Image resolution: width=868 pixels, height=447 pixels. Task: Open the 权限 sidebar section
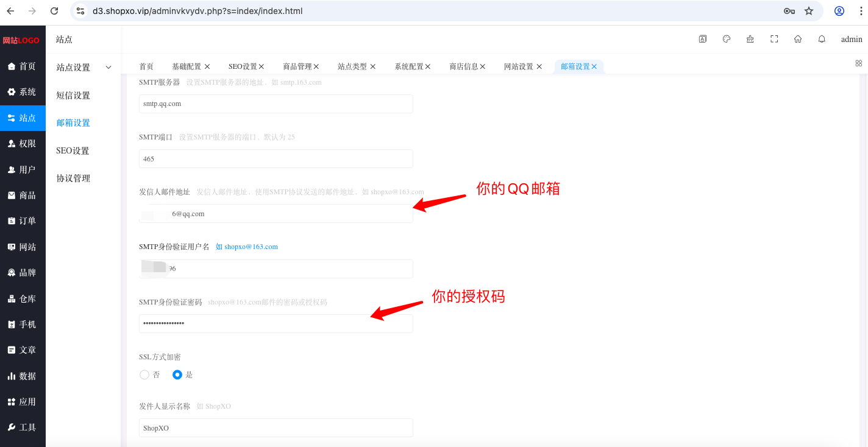coord(23,144)
